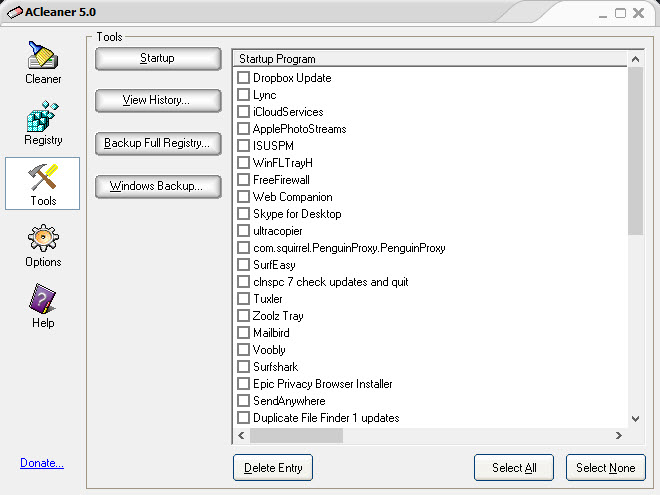Tick the Mailbird checkbox
This screenshot has width=660, height=495.
point(243,333)
